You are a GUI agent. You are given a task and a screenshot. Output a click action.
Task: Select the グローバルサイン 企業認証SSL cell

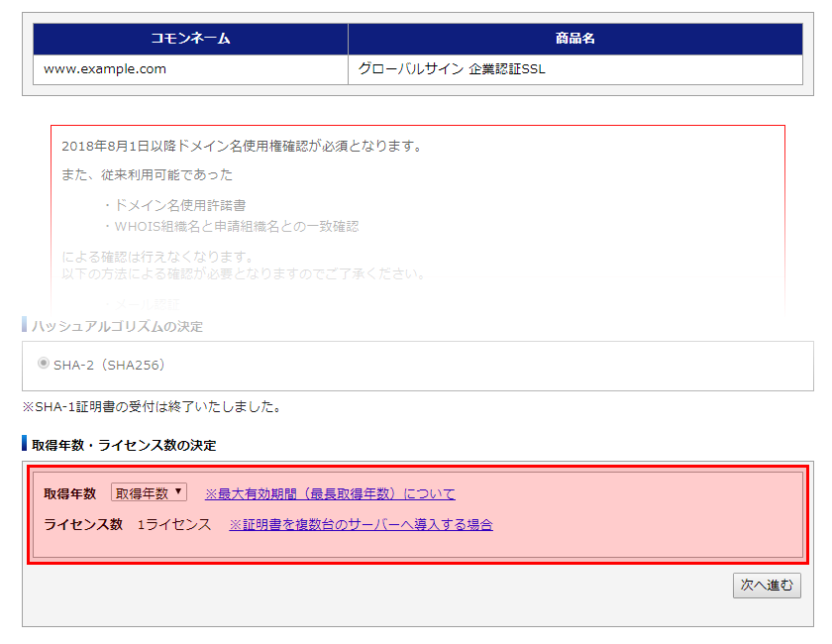(x=575, y=69)
